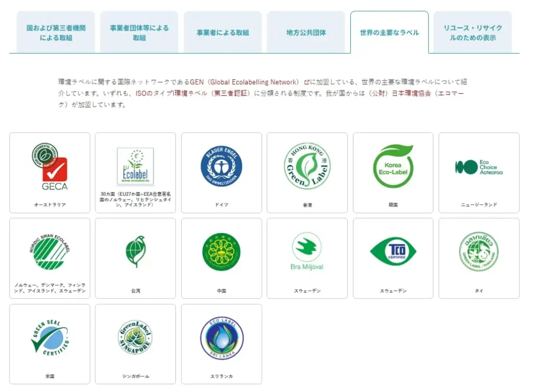Viewport: 533px width, 392px height.
Task: Click the Nordic Swan Ecolabel logo
Action: (x=49, y=252)
